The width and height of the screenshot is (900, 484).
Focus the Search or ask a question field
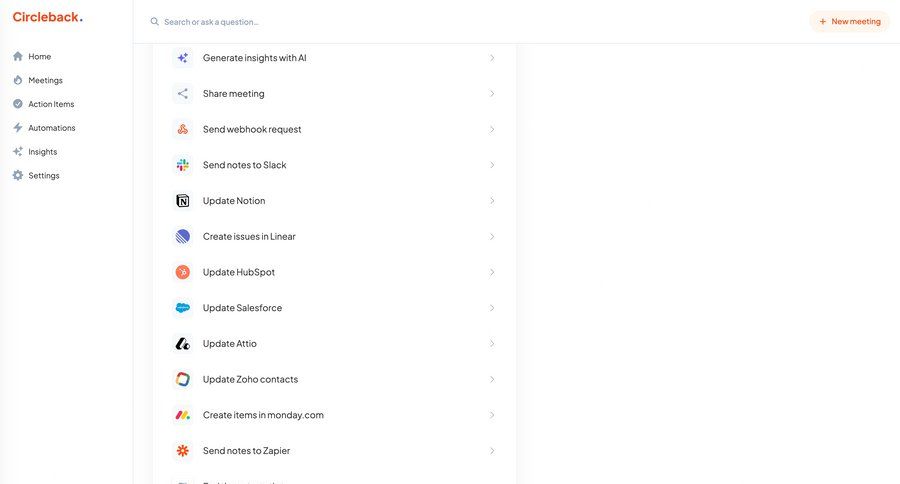coord(300,21)
